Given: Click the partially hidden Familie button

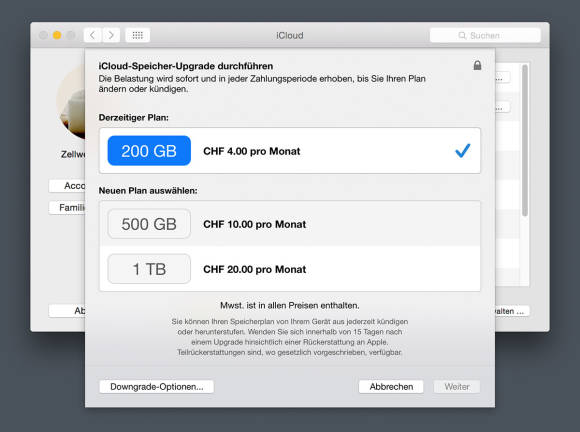Looking at the screenshot, I should click(67, 208).
